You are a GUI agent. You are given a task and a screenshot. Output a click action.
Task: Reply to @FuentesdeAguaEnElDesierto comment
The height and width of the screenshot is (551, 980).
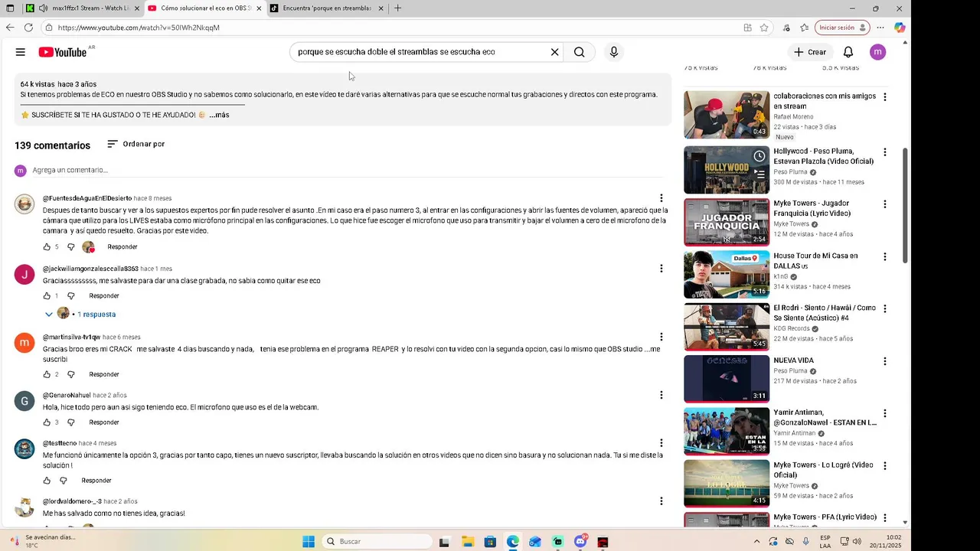(x=122, y=247)
